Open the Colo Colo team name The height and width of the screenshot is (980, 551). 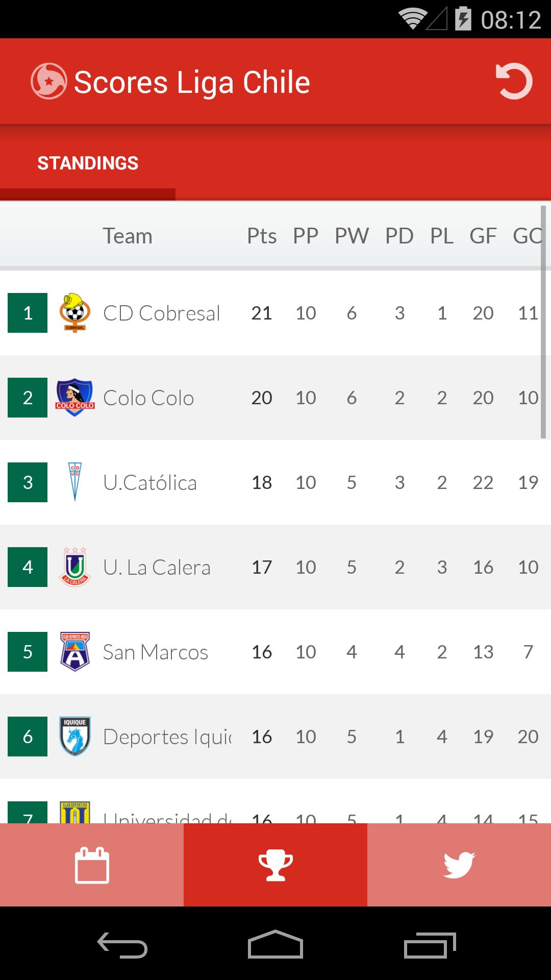coord(148,398)
